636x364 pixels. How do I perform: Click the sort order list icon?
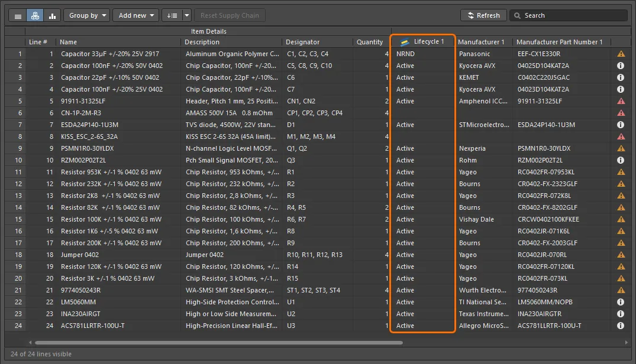tap(172, 16)
